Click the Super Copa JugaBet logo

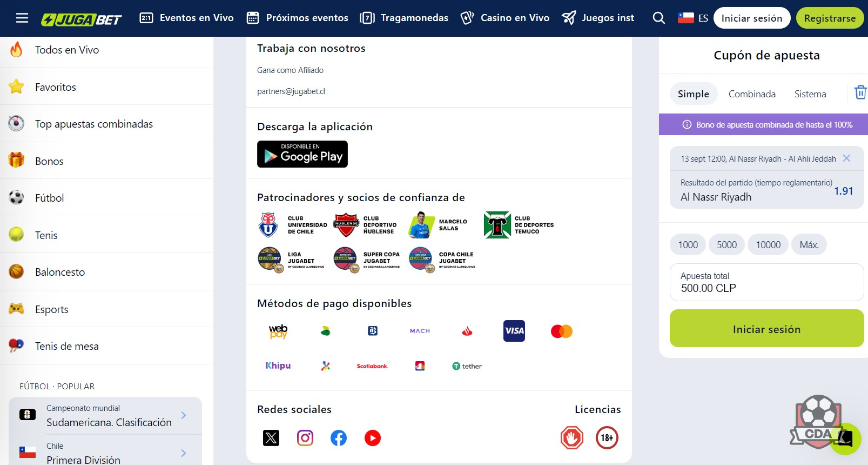[367, 260]
